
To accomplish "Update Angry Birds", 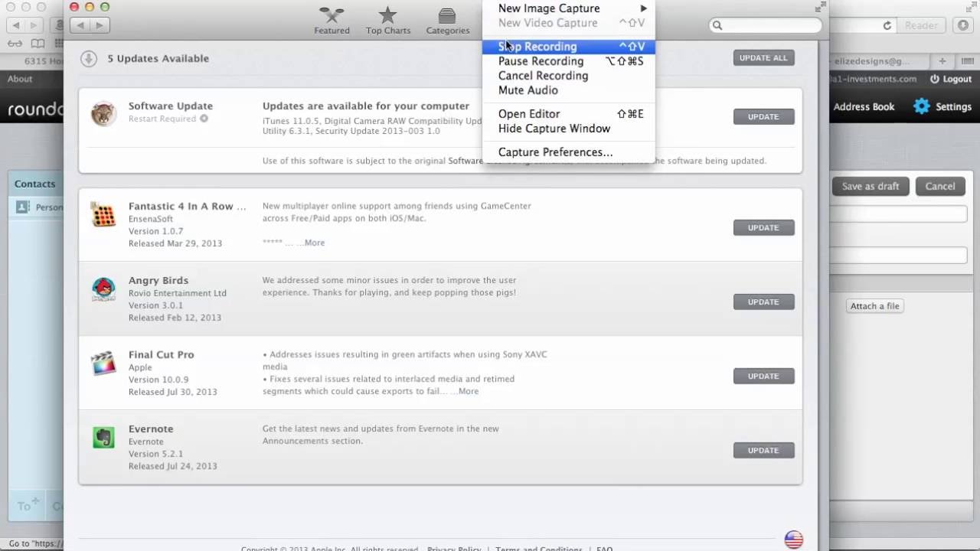I will tap(763, 302).
